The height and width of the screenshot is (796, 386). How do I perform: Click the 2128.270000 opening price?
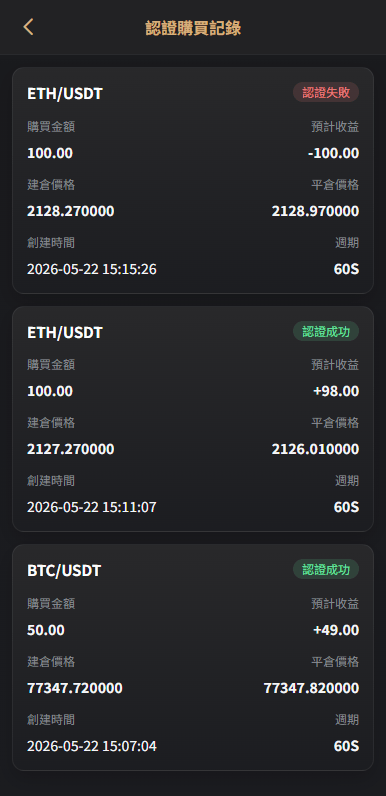click(71, 211)
